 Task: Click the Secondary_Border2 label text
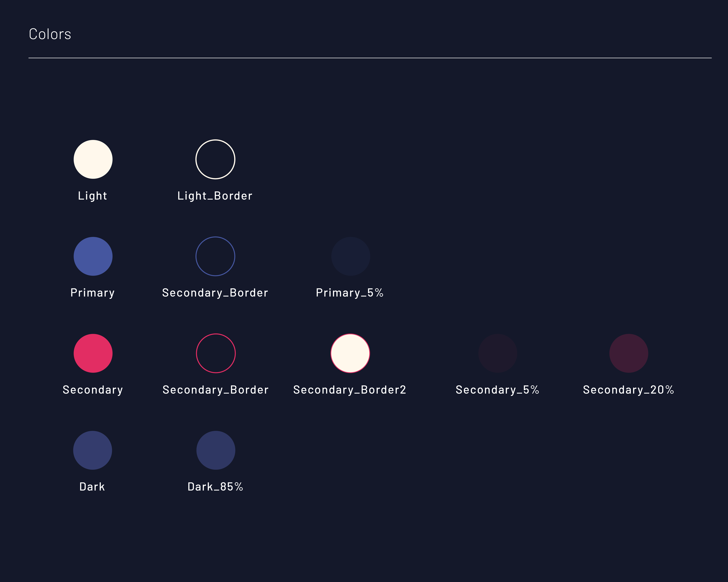point(350,390)
